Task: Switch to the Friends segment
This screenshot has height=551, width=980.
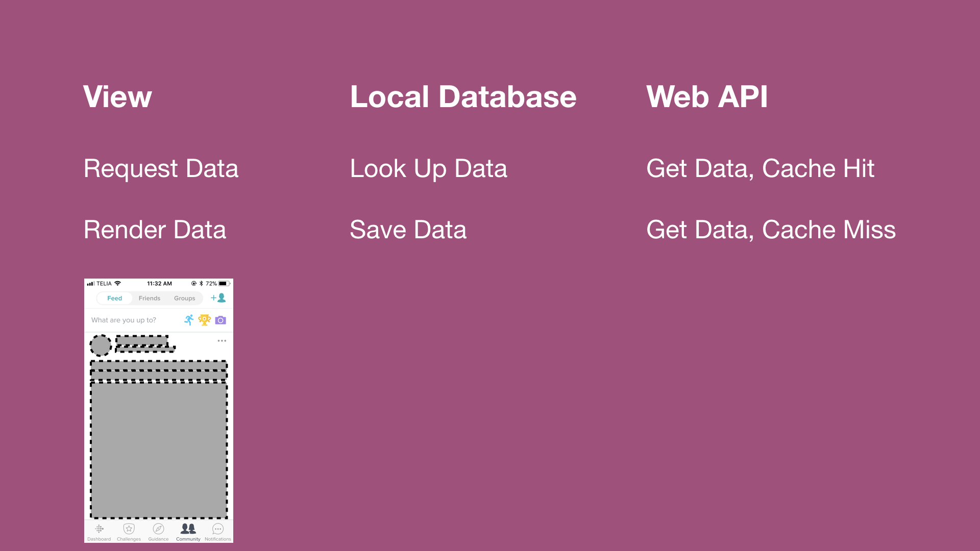Action: [x=149, y=298]
